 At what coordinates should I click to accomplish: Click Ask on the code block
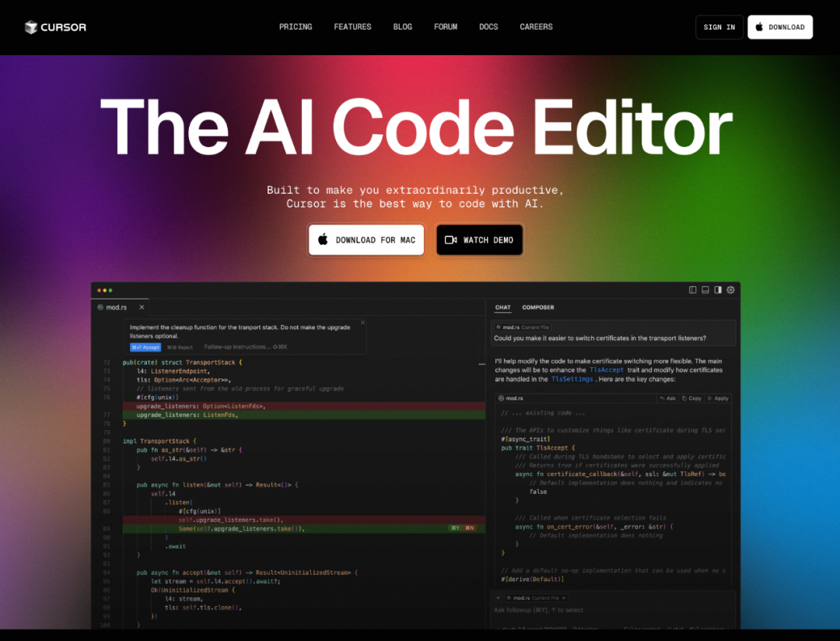click(667, 398)
